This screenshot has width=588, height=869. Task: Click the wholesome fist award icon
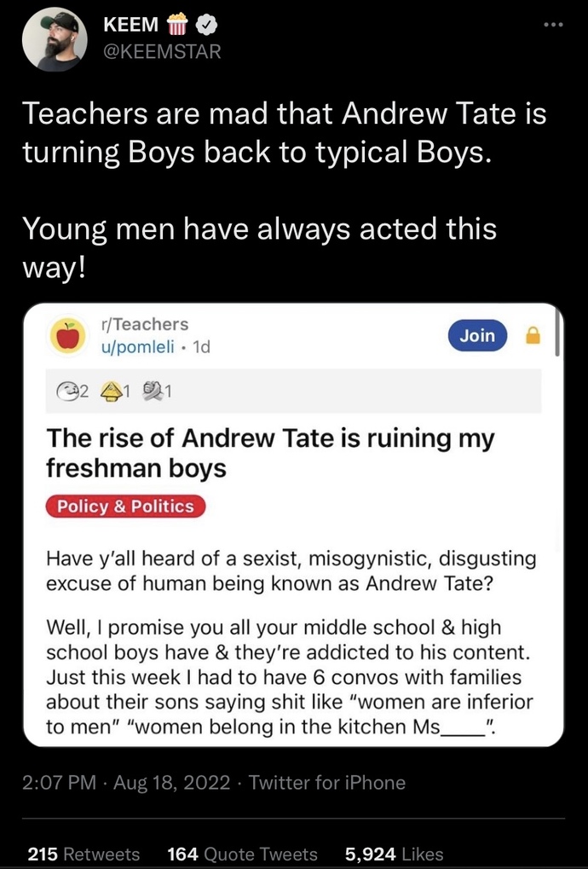coord(151,389)
